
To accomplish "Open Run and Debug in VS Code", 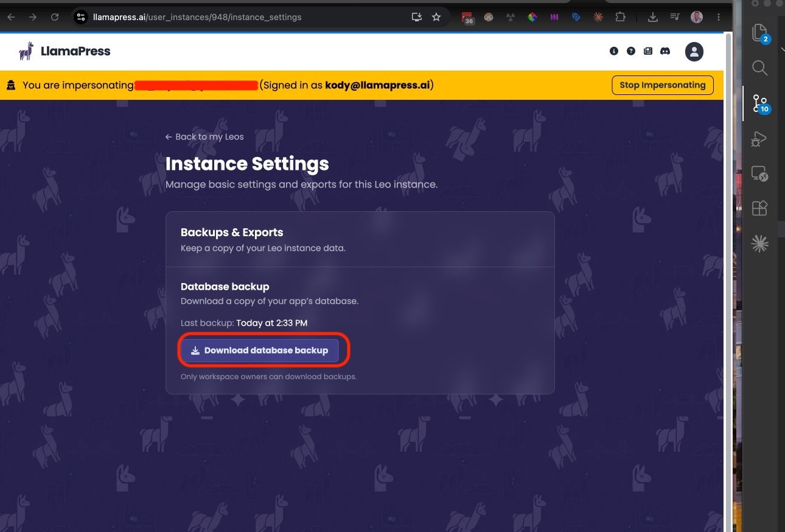I will [x=759, y=139].
